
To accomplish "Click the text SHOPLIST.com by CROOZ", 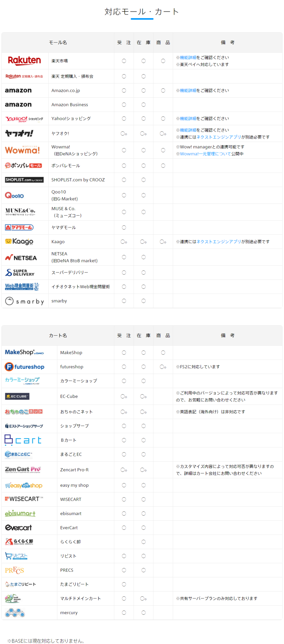I will coord(78,180).
